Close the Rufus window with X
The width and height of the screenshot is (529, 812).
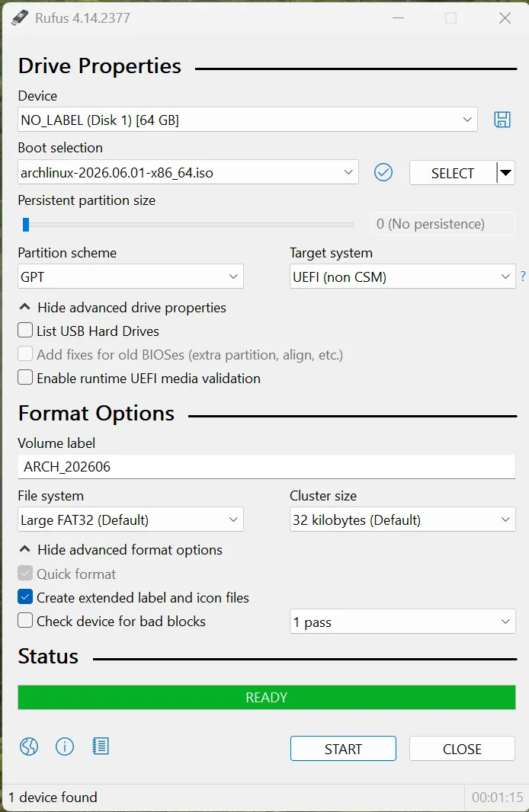coord(505,18)
